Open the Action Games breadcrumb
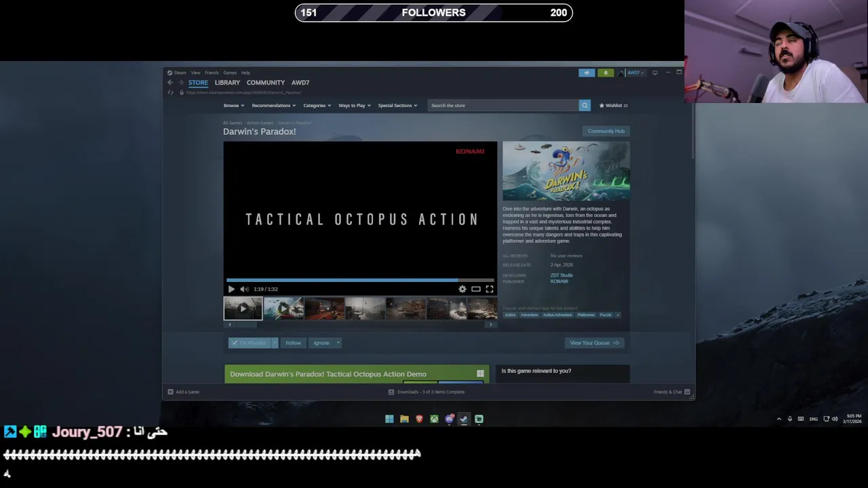This screenshot has height=488, width=868. pos(260,123)
